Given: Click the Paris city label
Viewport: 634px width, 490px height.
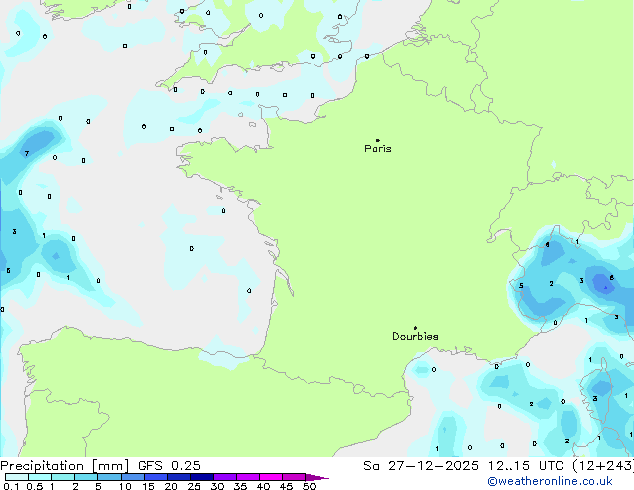Looking at the screenshot, I should coord(378,148).
